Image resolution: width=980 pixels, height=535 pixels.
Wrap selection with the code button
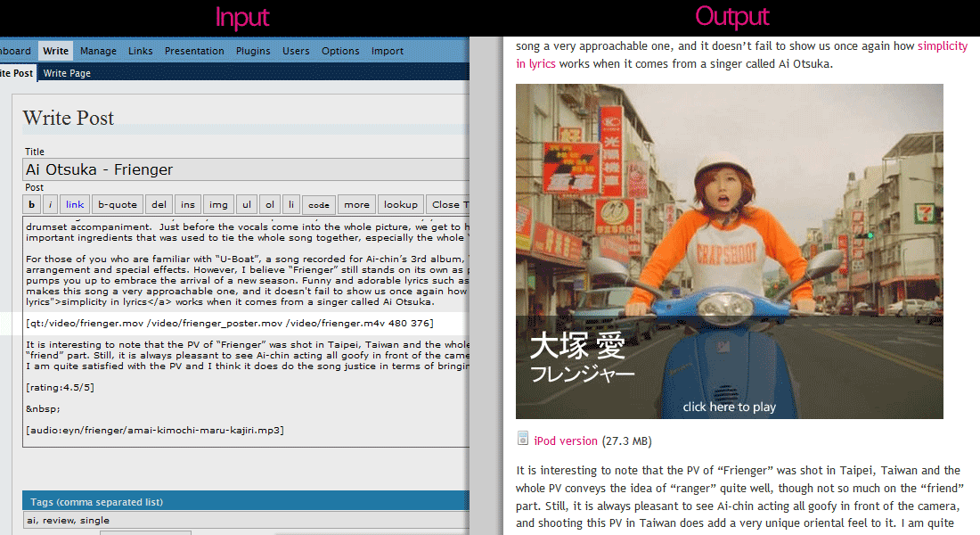pyautogui.click(x=319, y=204)
